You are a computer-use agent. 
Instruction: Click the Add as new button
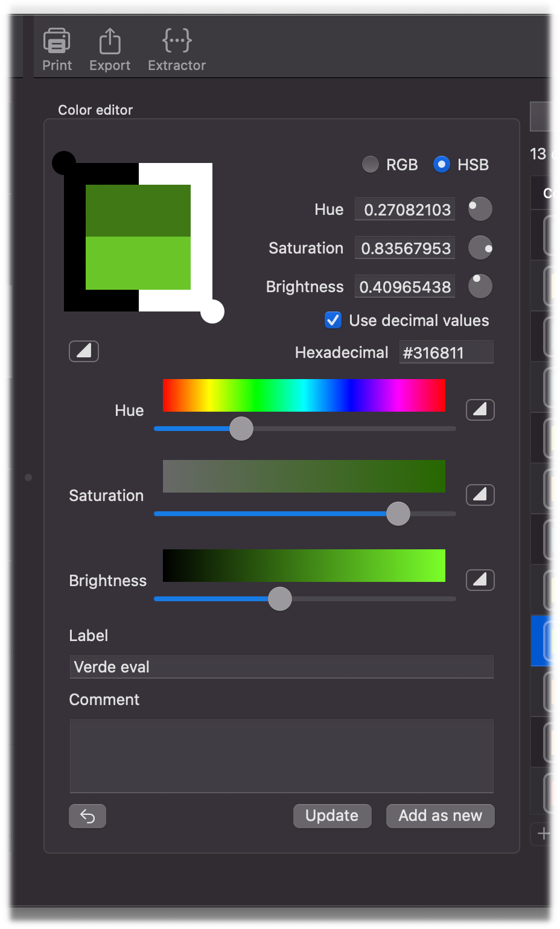point(440,816)
